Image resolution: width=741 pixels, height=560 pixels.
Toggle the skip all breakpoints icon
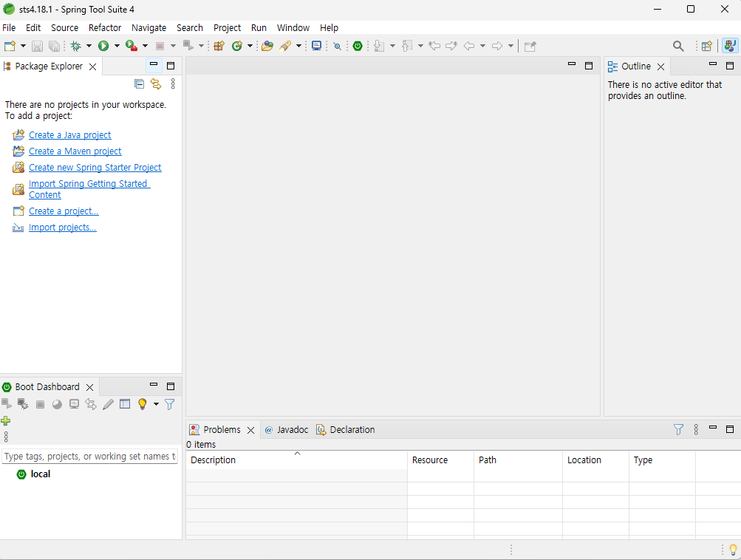[337, 46]
